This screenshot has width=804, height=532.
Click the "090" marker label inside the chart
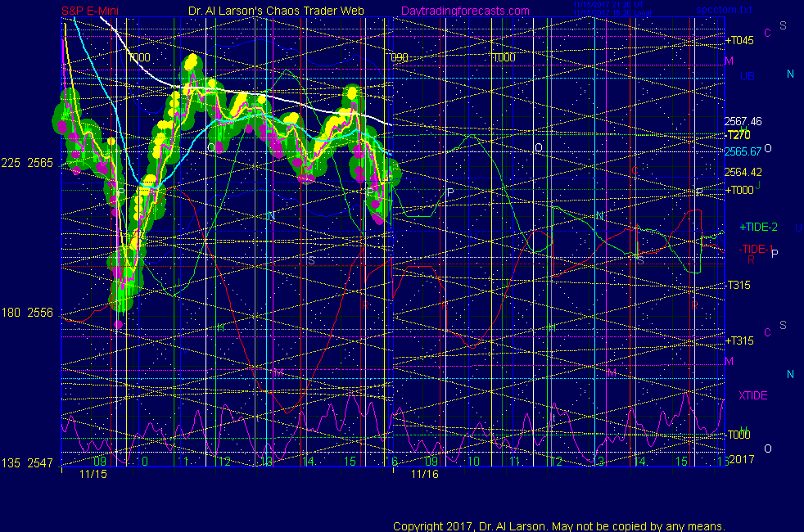coord(400,57)
